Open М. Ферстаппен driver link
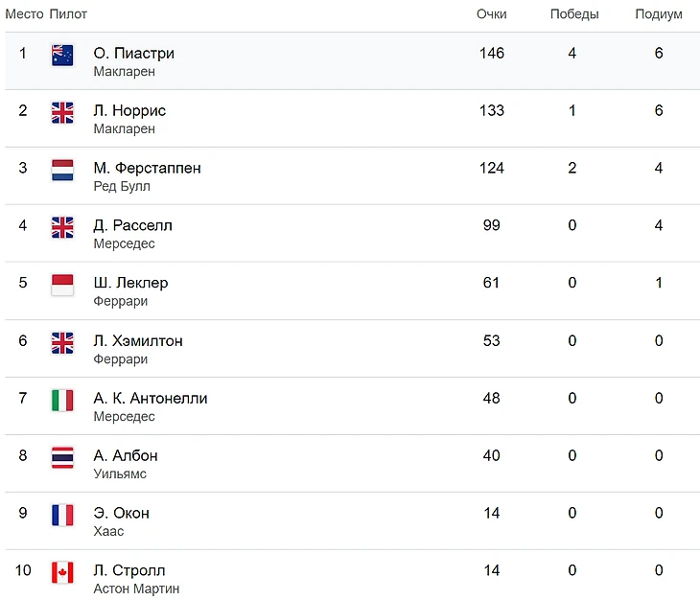This screenshot has height=600, width=700. click(x=147, y=169)
